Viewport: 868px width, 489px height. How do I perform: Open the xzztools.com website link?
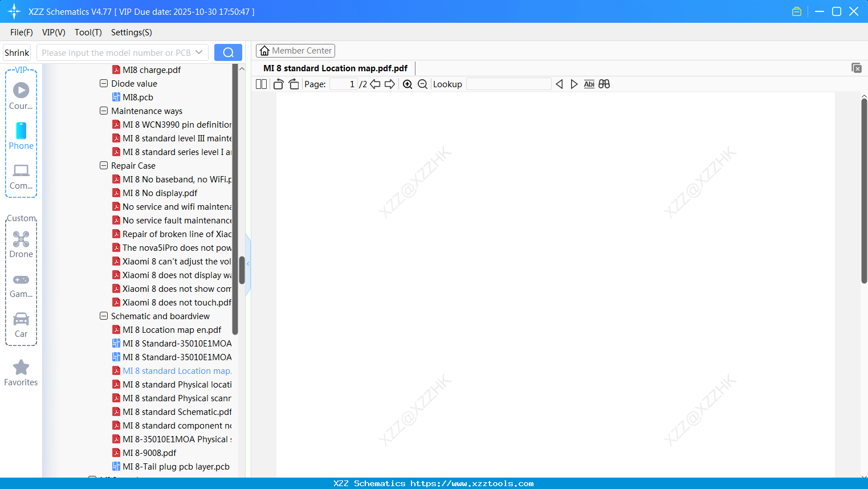472,483
